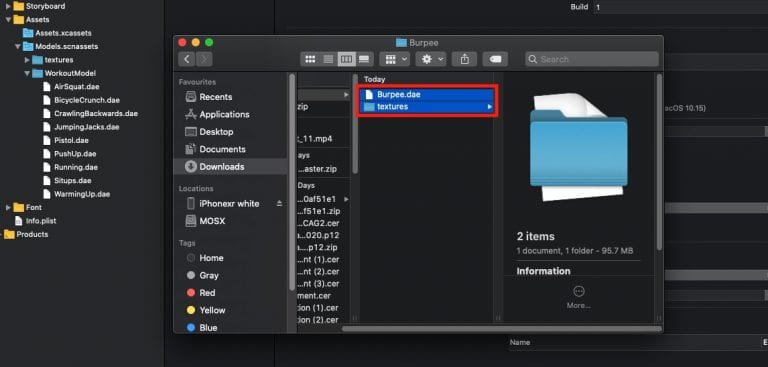Expand textures folder arrow in Finder column
768x367 pixels.
point(489,107)
